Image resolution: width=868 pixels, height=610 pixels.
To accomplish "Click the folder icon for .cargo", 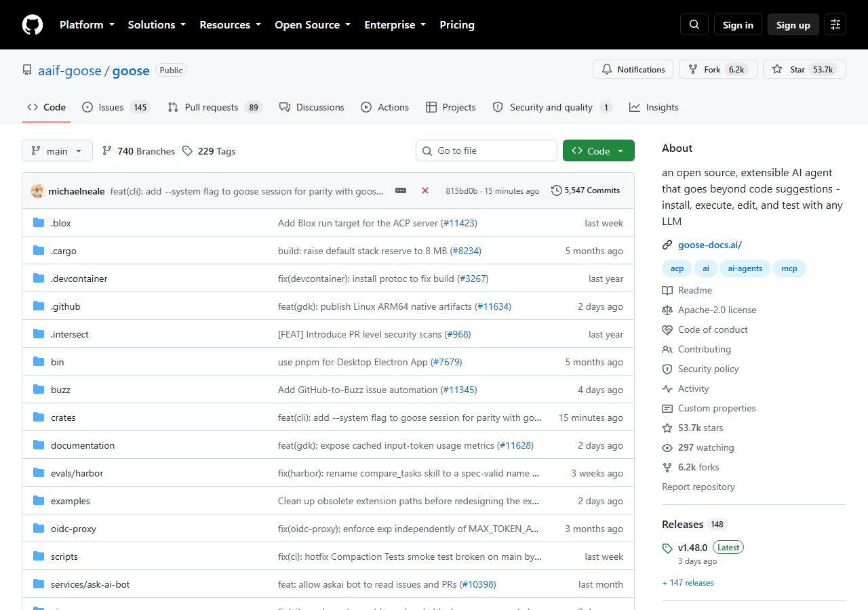I will [39, 251].
